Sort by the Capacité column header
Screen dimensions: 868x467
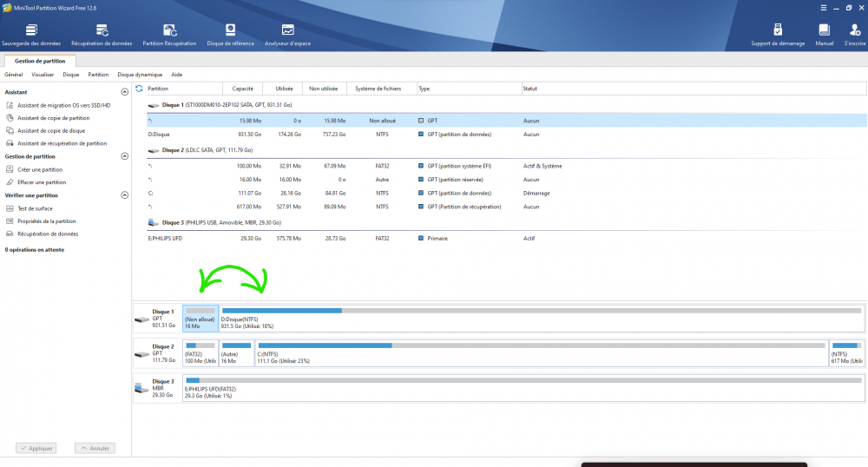pos(243,89)
